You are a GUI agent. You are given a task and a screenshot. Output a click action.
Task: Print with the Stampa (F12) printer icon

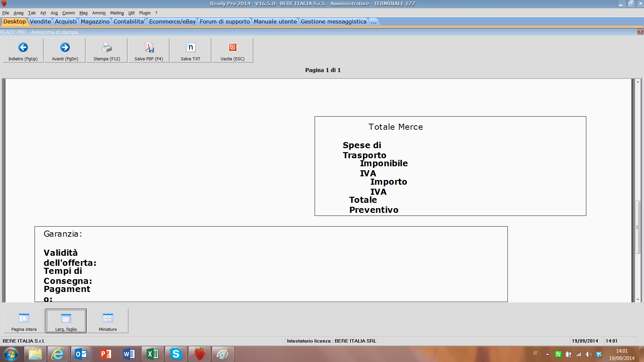107,48
